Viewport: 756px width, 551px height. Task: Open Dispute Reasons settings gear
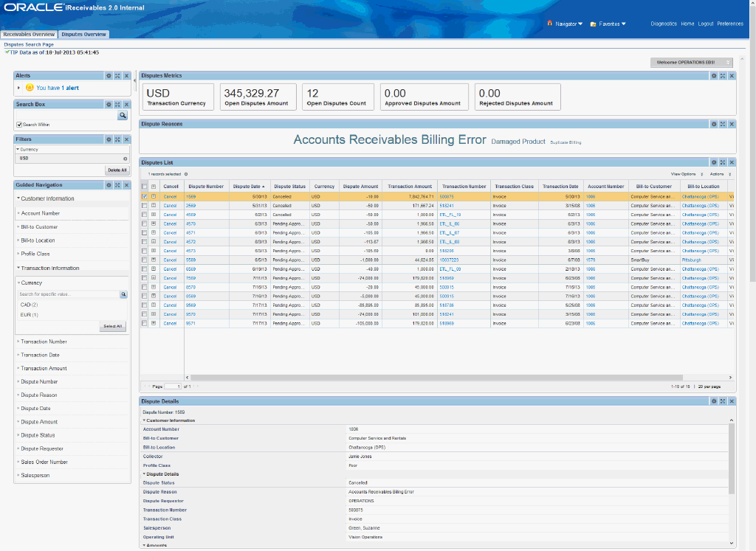[x=714, y=124]
